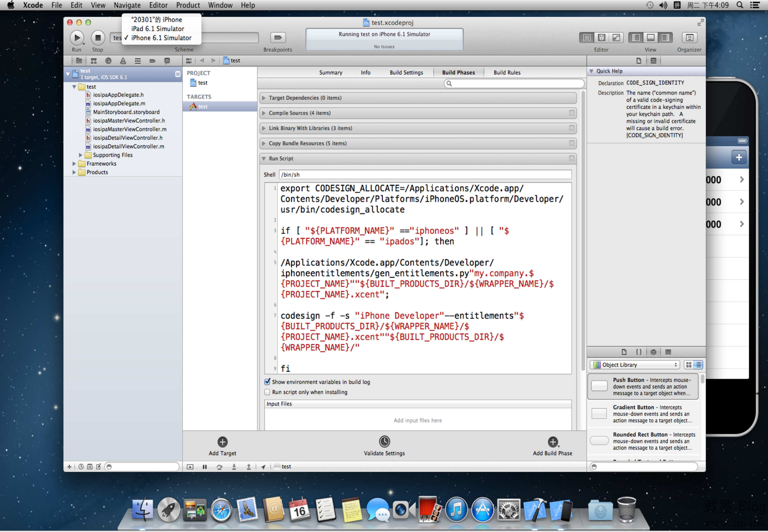Click the Add Build Phase button
This screenshot has width=768, height=532.
click(x=552, y=442)
